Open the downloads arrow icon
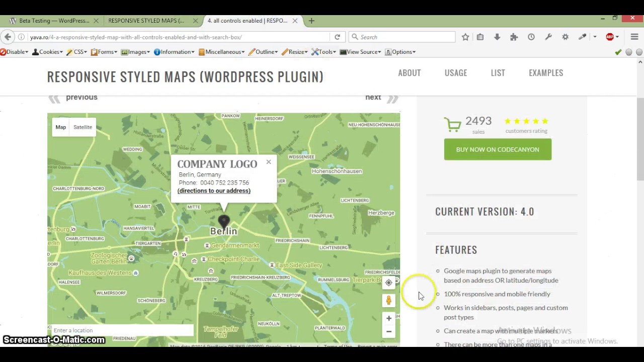Image resolution: width=644 pixels, height=362 pixels. pos(497,37)
